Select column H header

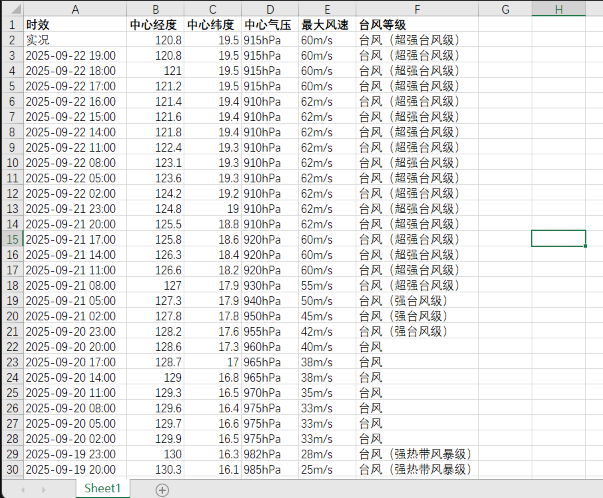coord(559,9)
